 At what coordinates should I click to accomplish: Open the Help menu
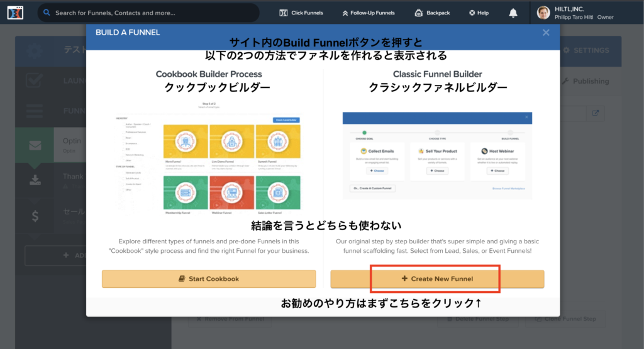coord(479,13)
